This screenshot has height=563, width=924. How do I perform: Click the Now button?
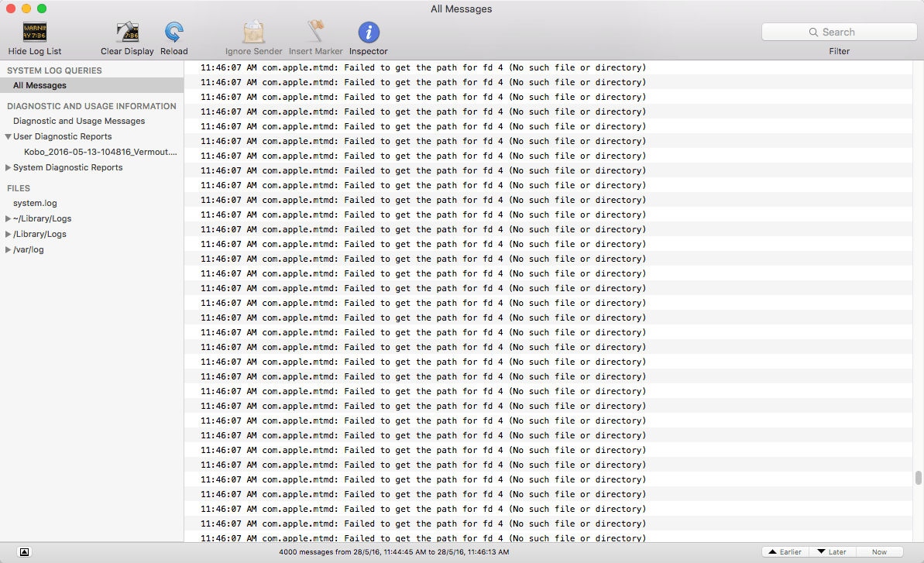pos(879,552)
